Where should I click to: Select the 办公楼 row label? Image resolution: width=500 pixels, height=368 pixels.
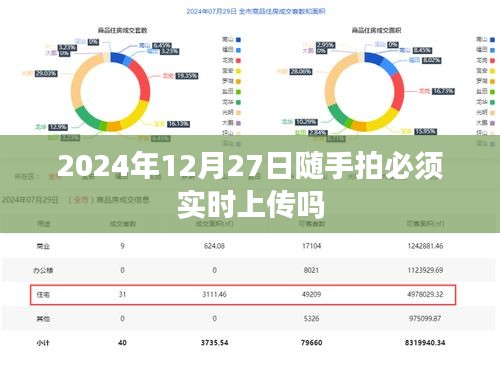coord(43,270)
